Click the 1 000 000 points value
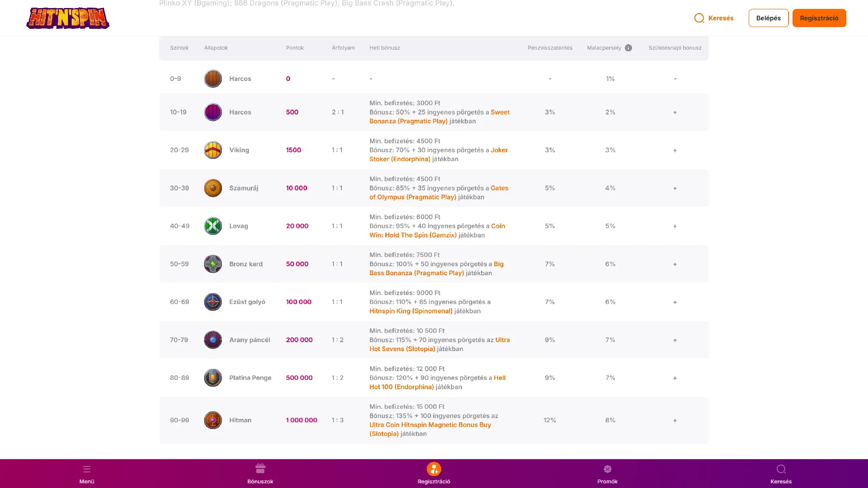 [302, 420]
